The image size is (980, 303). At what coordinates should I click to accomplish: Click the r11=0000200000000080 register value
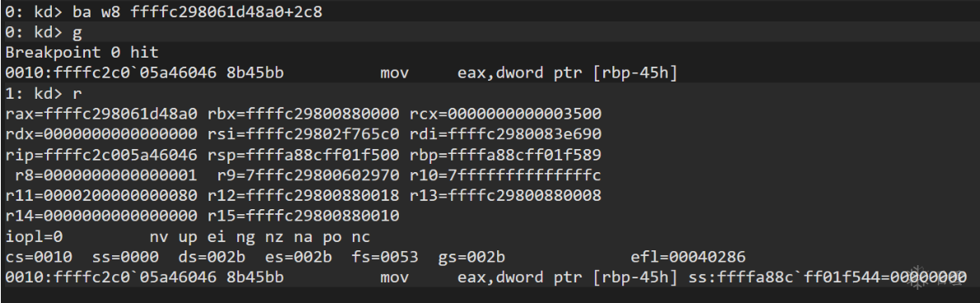101,195
